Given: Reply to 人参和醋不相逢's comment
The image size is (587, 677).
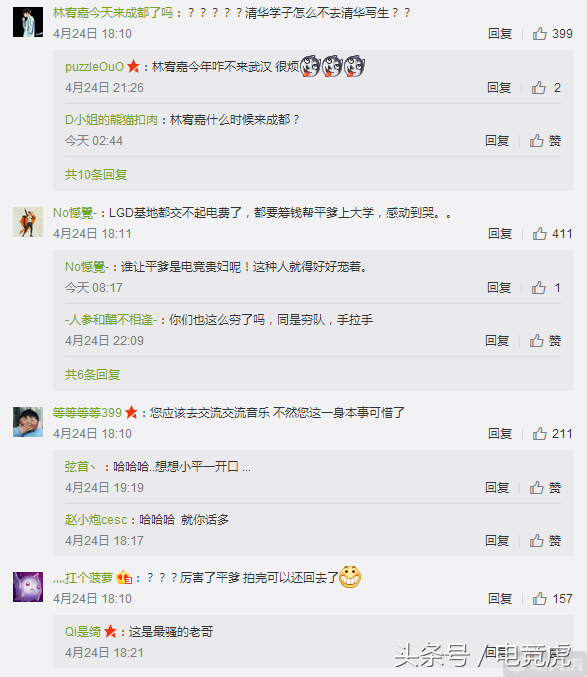Looking at the screenshot, I should [x=497, y=340].
